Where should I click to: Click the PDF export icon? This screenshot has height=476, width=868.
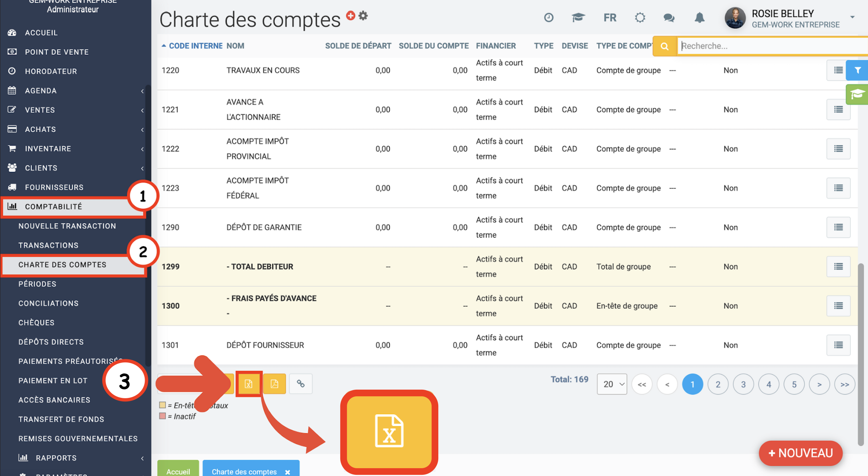pos(275,384)
